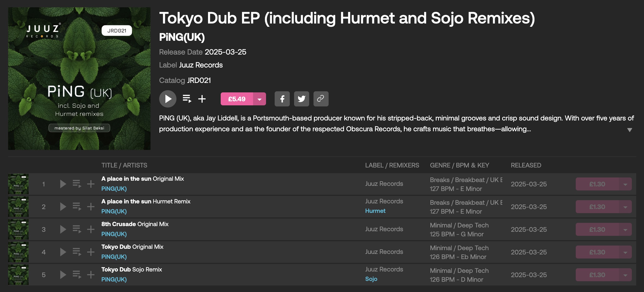Expand the artist description text
The image size is (644, 292).
tap(629, 130)
